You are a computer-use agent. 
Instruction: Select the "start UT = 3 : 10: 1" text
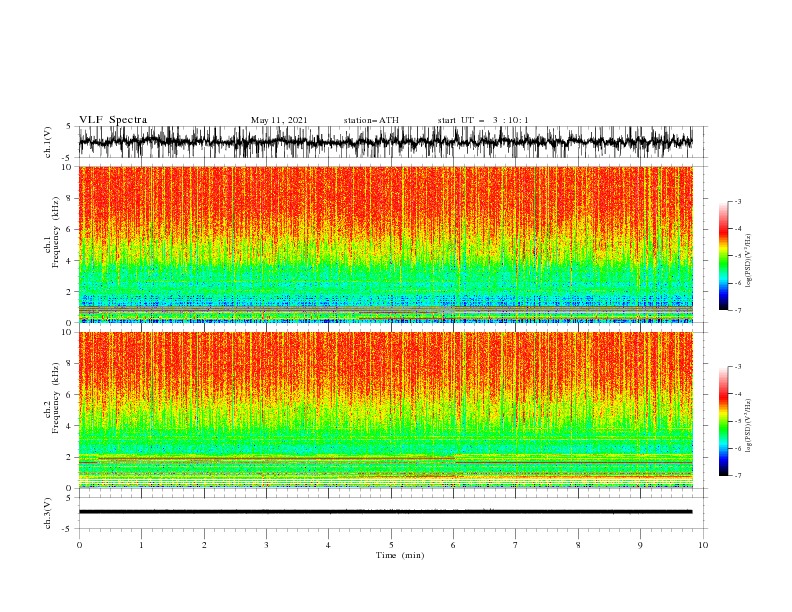coord(483,120)
